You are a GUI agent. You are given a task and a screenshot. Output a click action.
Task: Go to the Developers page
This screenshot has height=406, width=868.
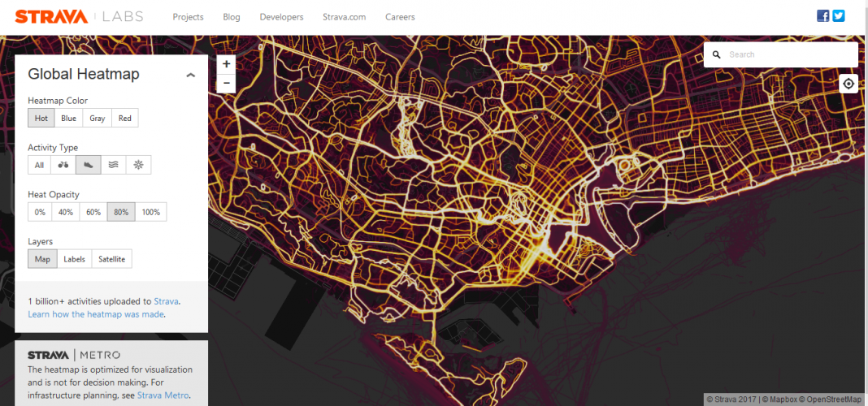[x=281, y=17]
